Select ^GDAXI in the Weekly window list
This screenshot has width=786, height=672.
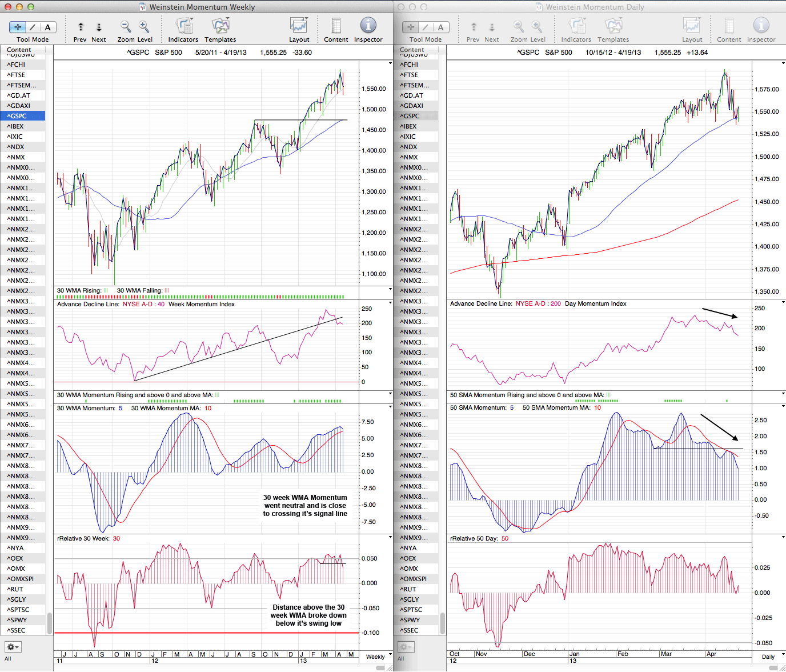point(23,106)
